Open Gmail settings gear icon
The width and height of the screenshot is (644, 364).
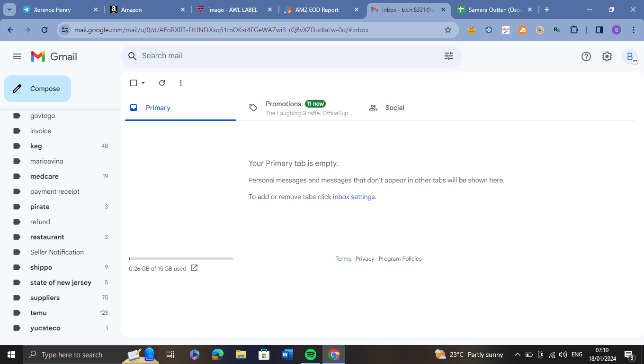607,56
